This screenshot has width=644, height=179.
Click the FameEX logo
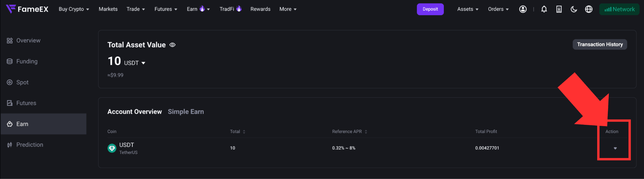pyautogui.click(x=27, y=9)
